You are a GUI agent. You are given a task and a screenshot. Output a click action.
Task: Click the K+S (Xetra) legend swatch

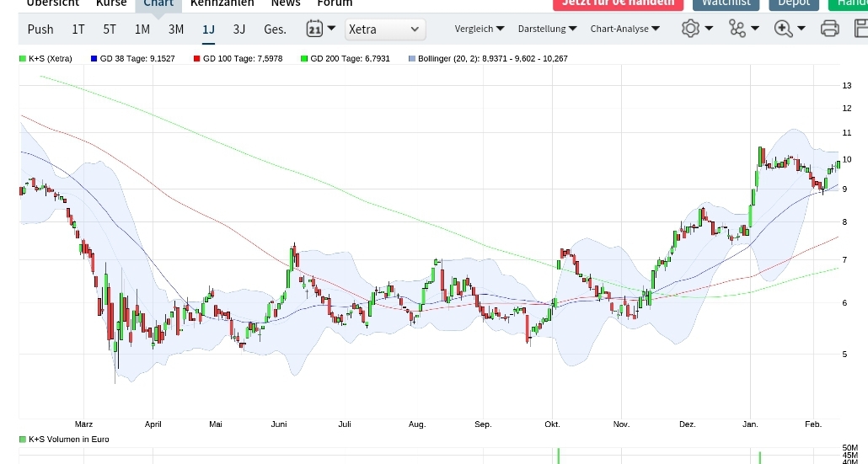click(23, 59)
